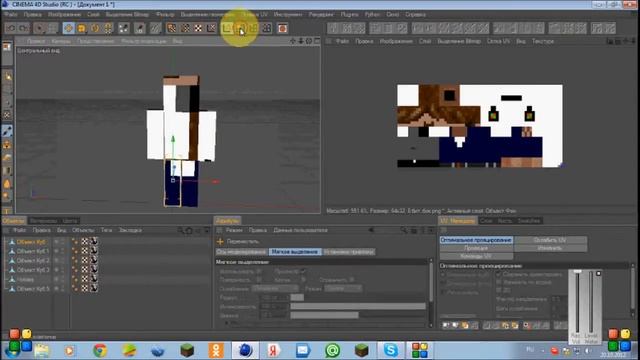Click the Ослабить UV button
This screenshot has width=640, height=360.
click(x=550, y=240)
